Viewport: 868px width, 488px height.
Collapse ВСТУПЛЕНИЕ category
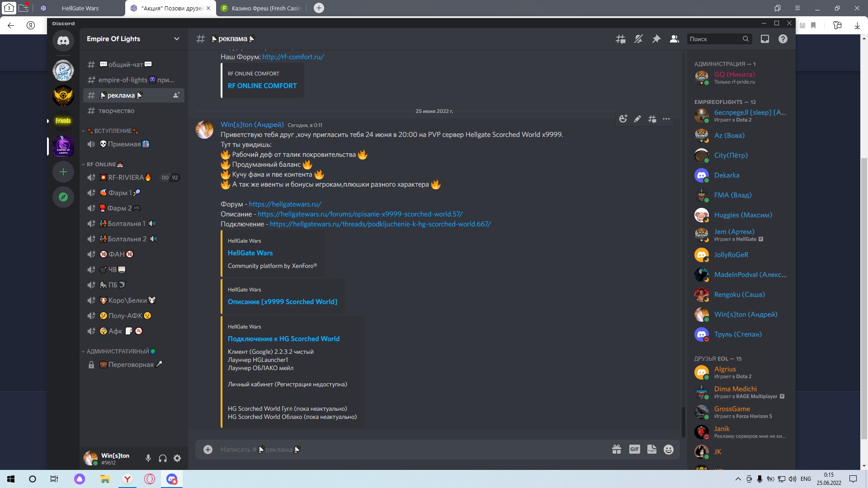[110, 131]
